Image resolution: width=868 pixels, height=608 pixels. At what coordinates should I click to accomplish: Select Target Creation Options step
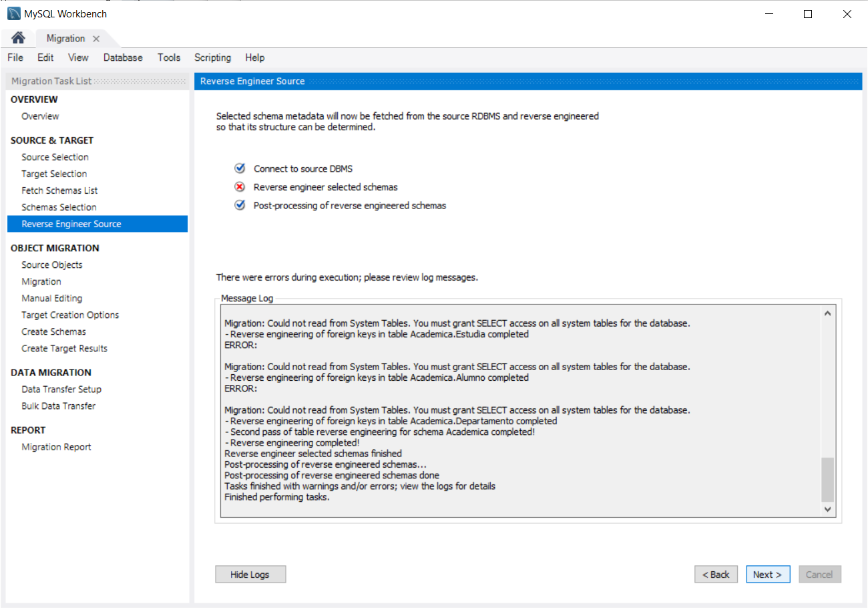pyautogui.click(x=70, y=315)
